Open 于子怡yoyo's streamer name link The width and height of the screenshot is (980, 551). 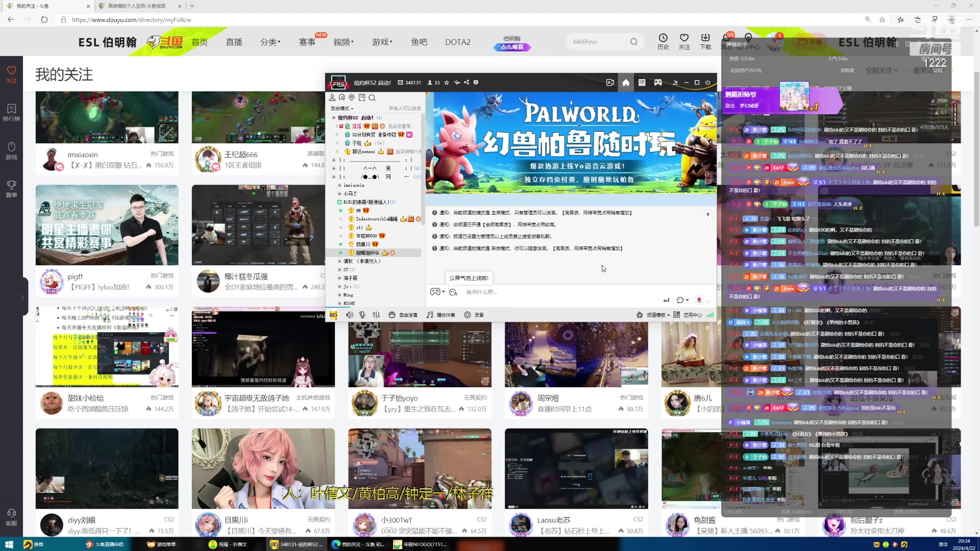399,398
